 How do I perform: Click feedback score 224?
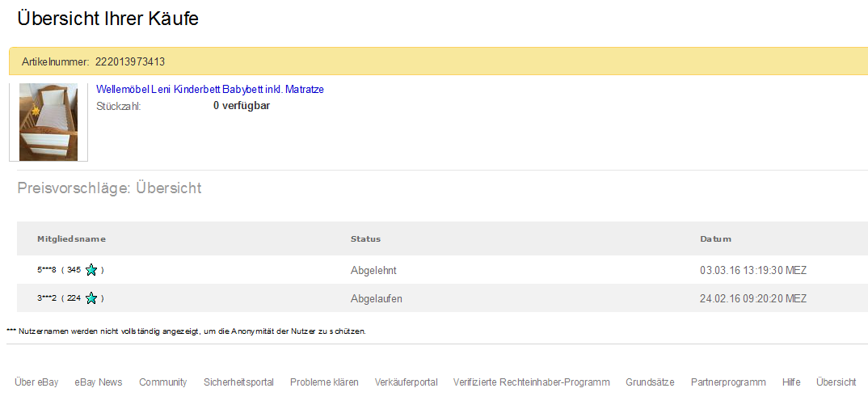click(x=74, y=298)
